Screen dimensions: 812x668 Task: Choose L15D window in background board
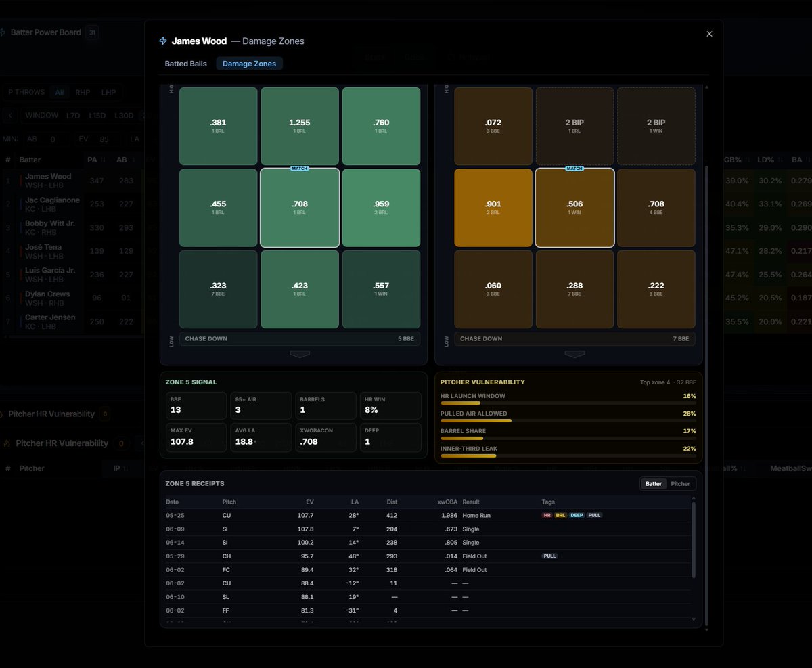[97, 116]
